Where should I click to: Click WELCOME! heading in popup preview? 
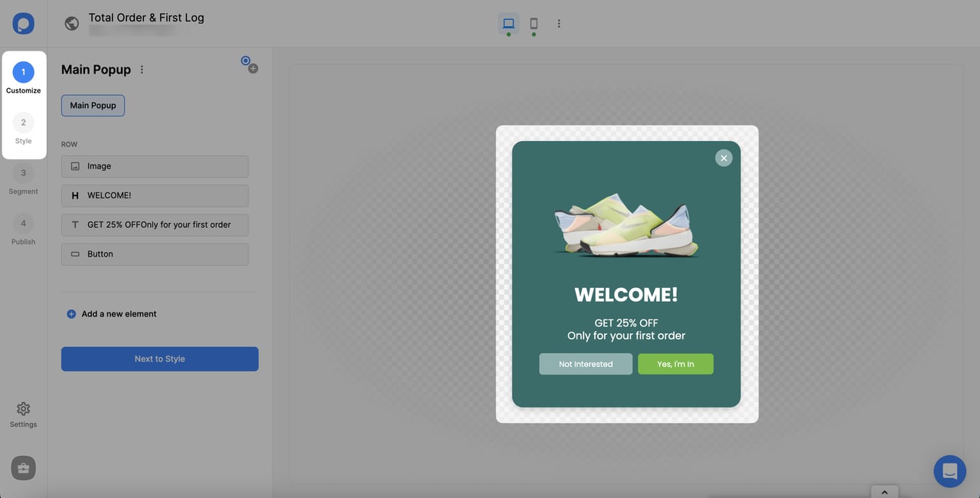[626, 295]
